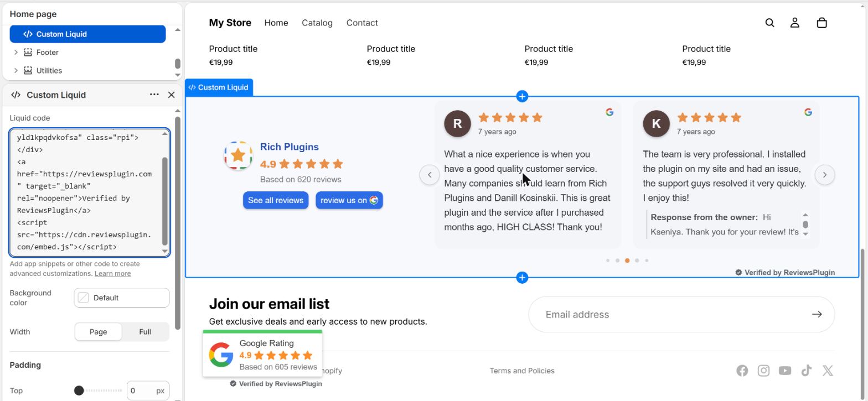This screenshot has width=868, height=401.
Task: Click the Top padding px value field
Action: [148, 390]
